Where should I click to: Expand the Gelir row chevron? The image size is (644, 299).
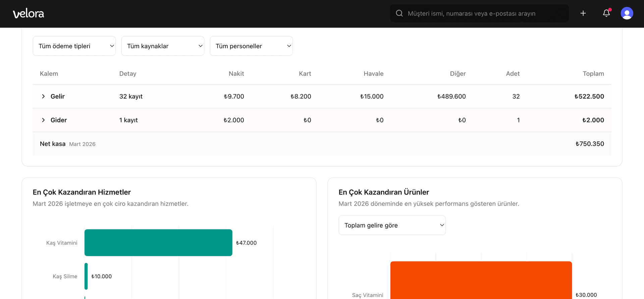pyautogui.click(x=43, y=97)
